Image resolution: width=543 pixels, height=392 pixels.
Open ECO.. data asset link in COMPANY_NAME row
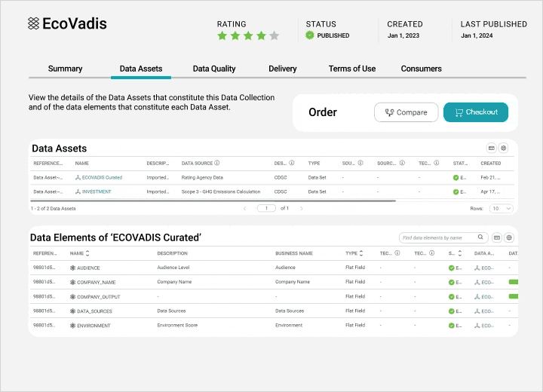[488, 283]
